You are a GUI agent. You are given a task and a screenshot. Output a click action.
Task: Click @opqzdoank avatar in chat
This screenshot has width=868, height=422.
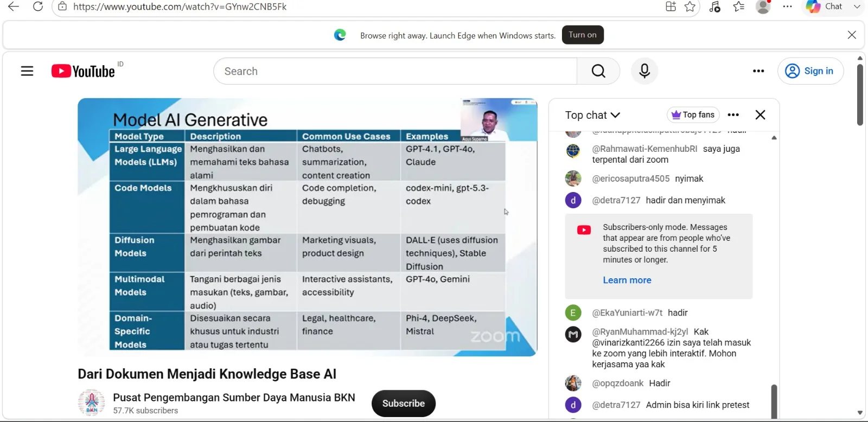[x=573, y=383]
